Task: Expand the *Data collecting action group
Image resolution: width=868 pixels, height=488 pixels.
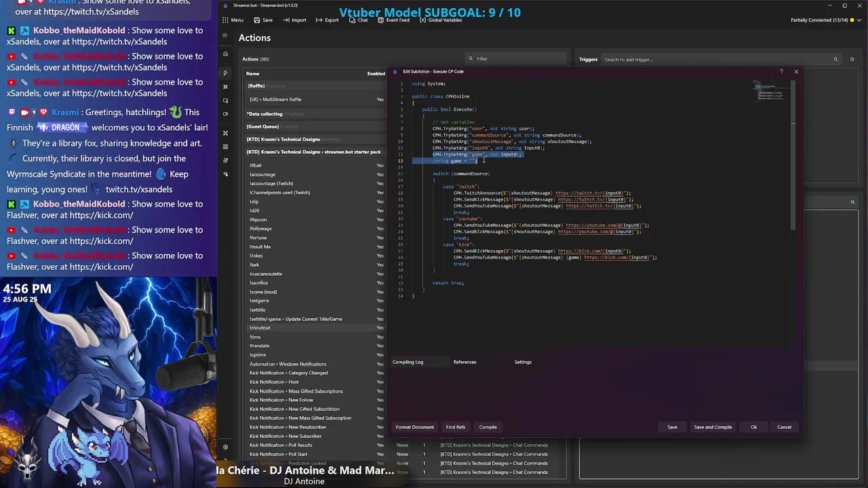Action: [x=315, y=114]
